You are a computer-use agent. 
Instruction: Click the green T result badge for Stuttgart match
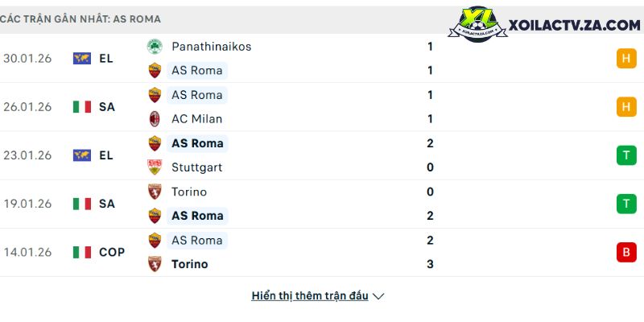[x=625, y=155]
